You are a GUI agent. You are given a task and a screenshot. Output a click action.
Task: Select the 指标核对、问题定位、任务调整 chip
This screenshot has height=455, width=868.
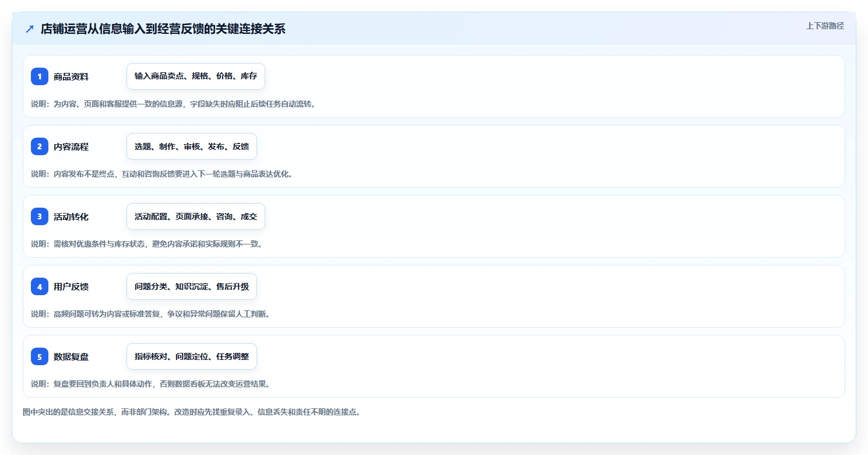click(x=192, y=356)
